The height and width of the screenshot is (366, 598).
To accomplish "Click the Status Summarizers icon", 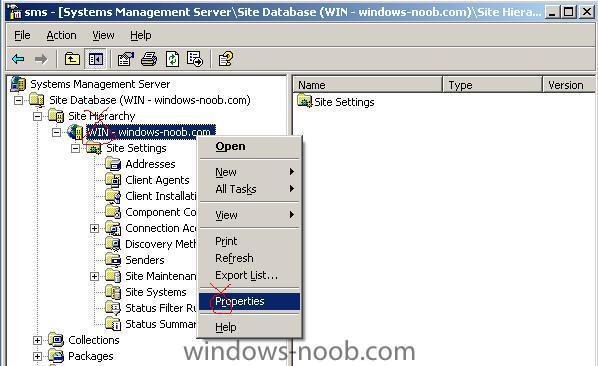I will (113, 324).
